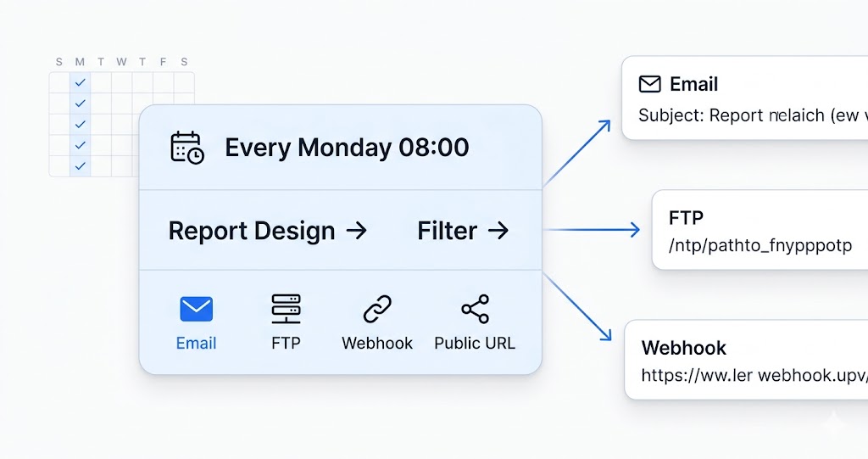Select the blue Email envelope icon

point(196,309)
